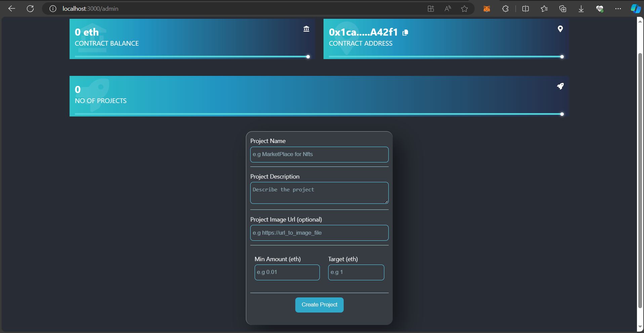Focus the Min Amount (eth) input
The width and height of the screenshot is (644, 333).
287,272
